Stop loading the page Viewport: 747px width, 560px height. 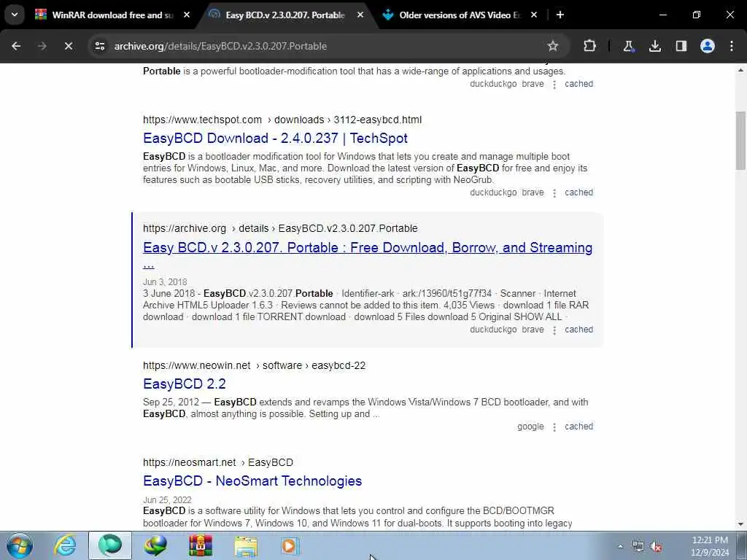click(x=68, y=46)
